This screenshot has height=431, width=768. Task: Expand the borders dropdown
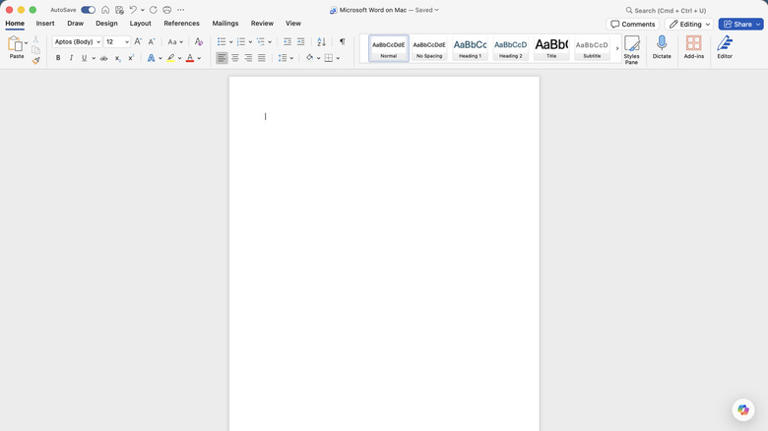pos(338,58)
